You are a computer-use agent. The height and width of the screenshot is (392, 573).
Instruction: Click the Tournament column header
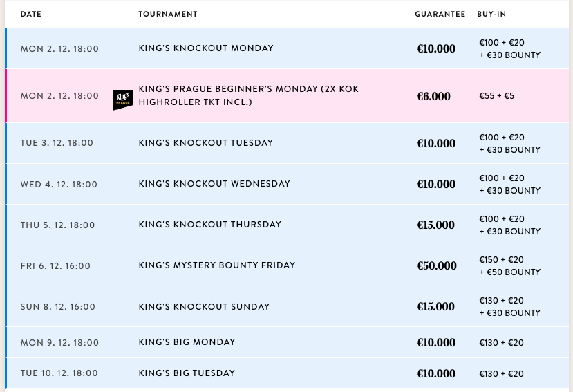168,14
